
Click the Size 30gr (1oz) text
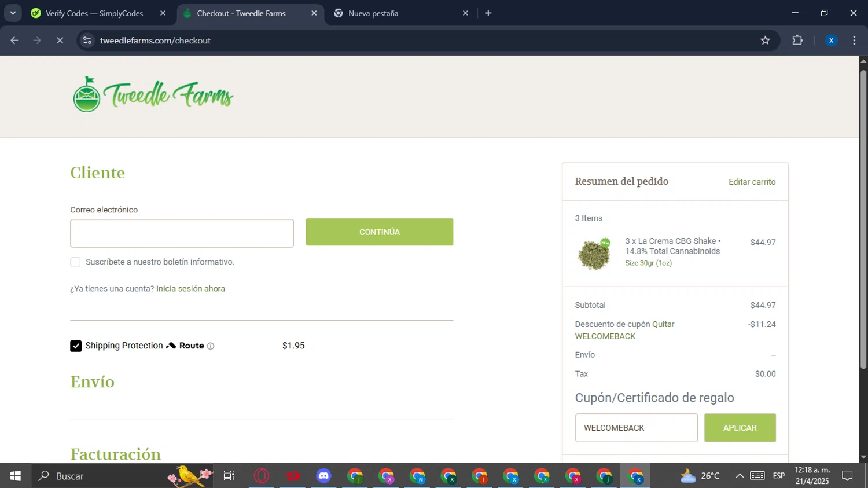[648, 263]
